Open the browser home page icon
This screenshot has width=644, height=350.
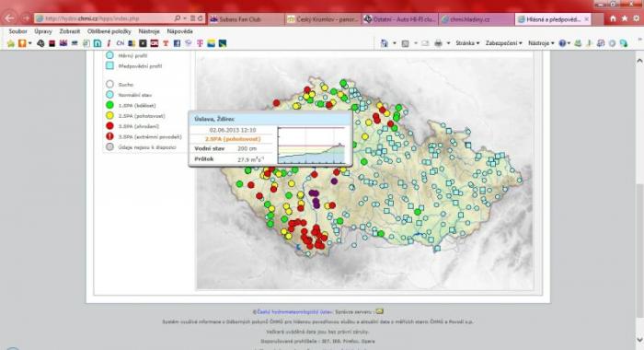[613, 18]
